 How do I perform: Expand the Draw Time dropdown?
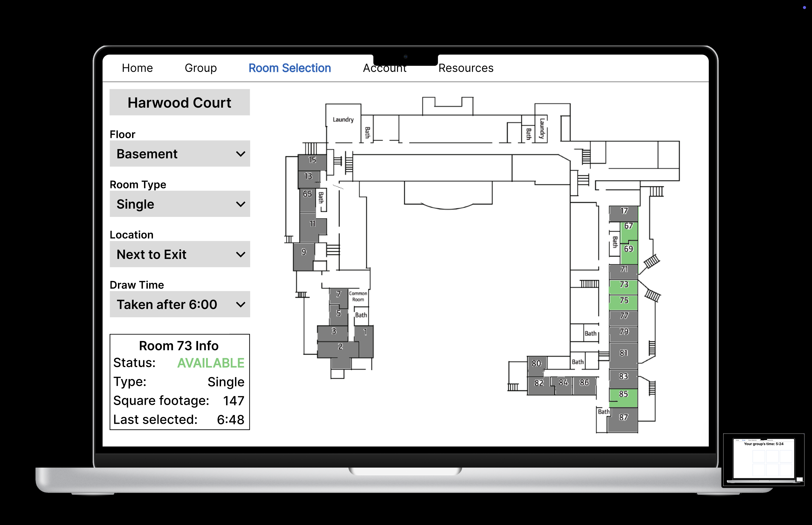(x=180, y=304)
